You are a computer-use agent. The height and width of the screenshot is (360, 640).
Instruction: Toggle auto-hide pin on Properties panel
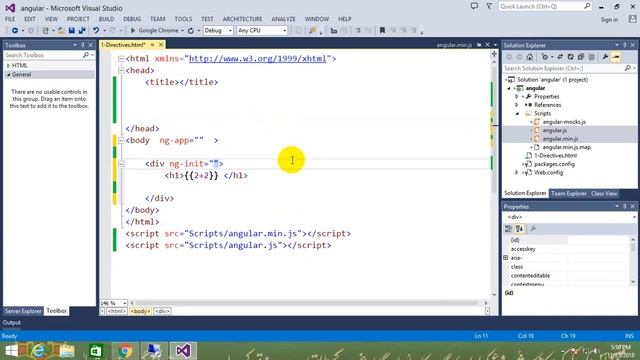pyautogui.click(x=624, y=207)
